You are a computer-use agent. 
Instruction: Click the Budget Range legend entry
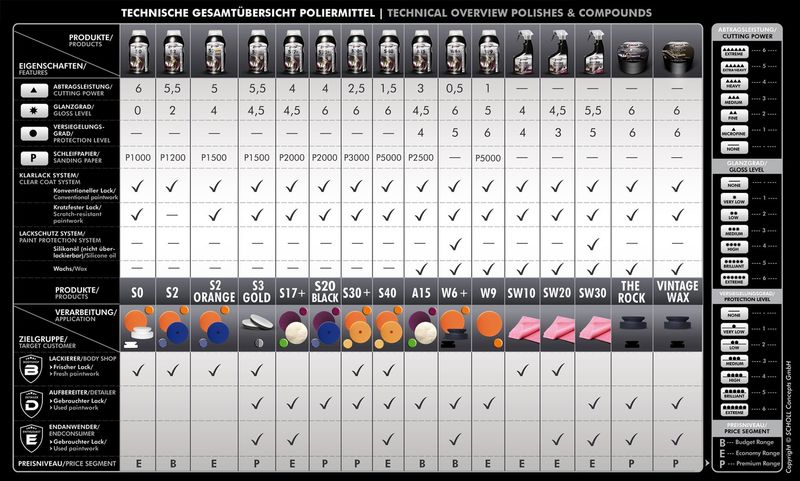coord(746,442)
